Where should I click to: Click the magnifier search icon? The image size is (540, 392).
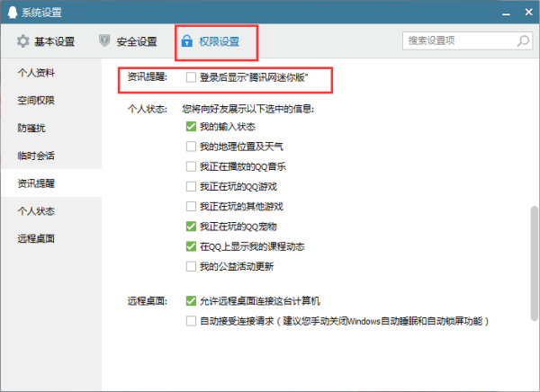(523, 40)
